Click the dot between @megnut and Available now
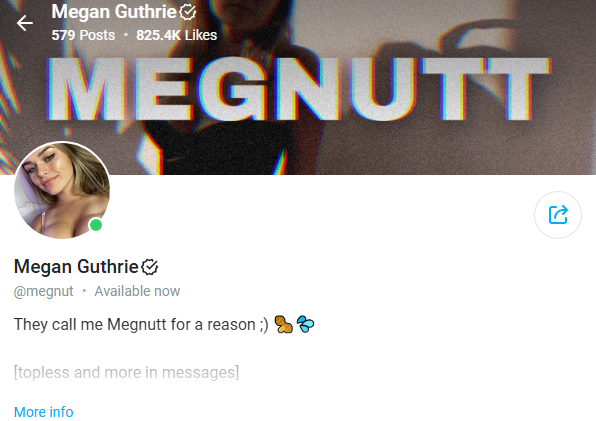The width and height of the screenshot is (596, 421). [84, 291]
